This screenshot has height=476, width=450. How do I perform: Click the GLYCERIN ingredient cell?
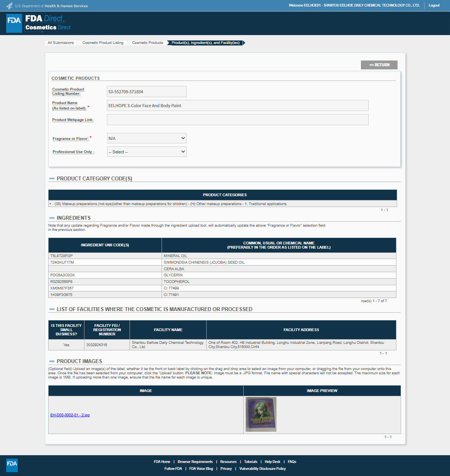pyautogui.click(x=279, y=275)
